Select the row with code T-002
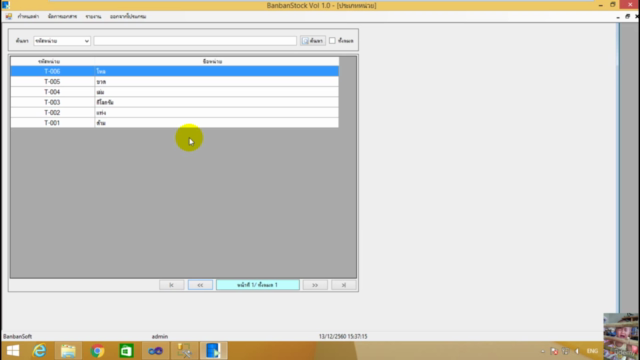Image resolution: width=640 pixels, height=360 pixels. (175, 112)
